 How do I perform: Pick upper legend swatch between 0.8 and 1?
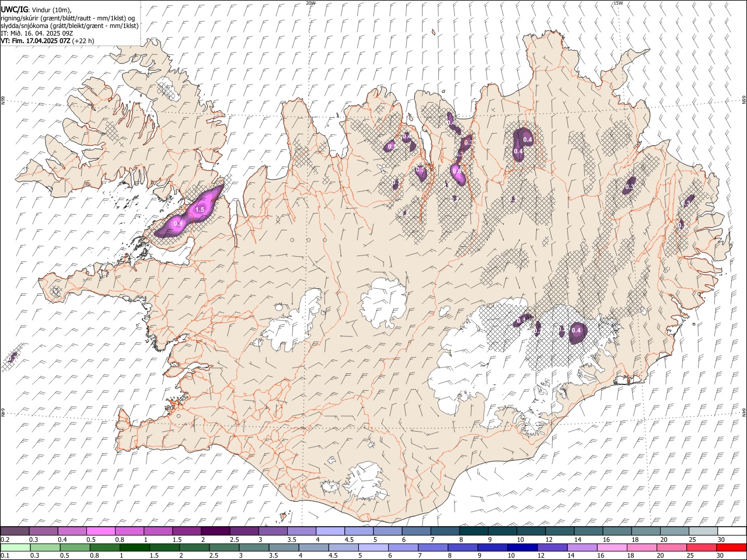(x=130, y=531)
